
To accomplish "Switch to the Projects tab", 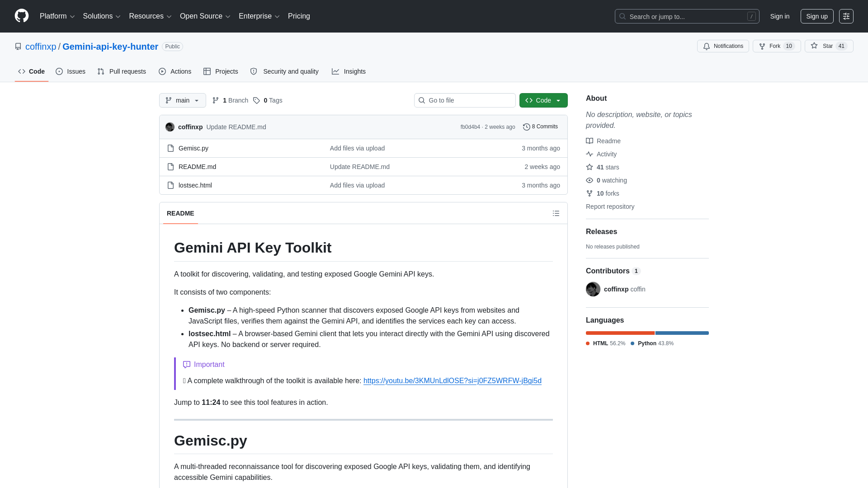I will click(x=221, y=71).
